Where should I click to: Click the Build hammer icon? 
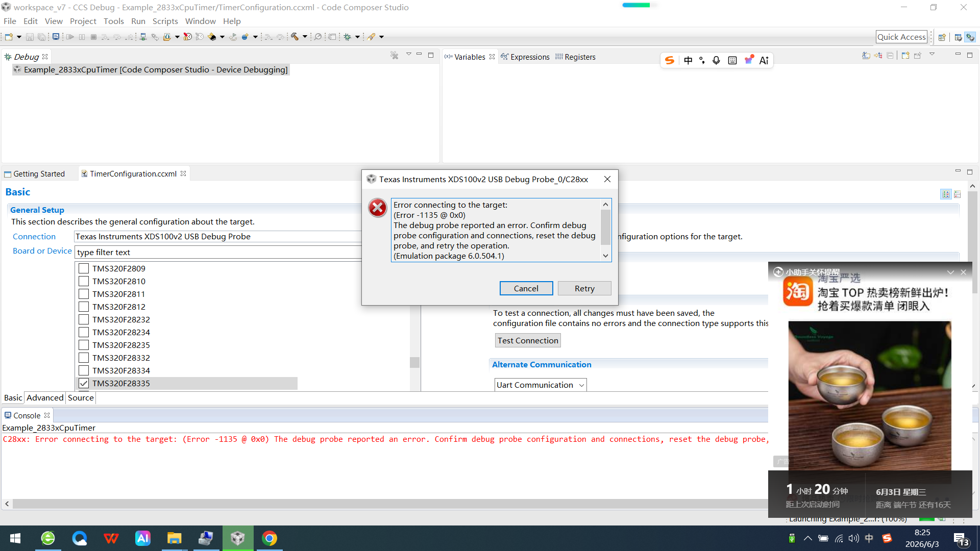point(295,37)
